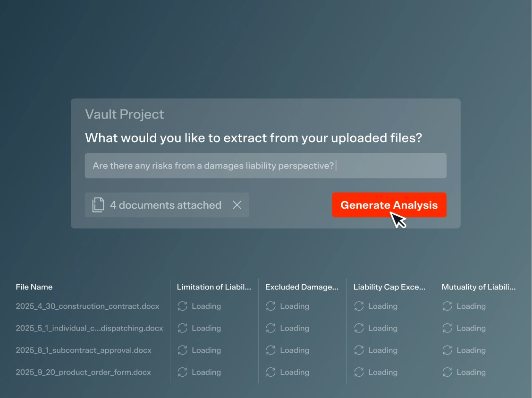Open 2025_4_30_construction_contract.docx file row
Screen dimensions: 532x398
87,306
